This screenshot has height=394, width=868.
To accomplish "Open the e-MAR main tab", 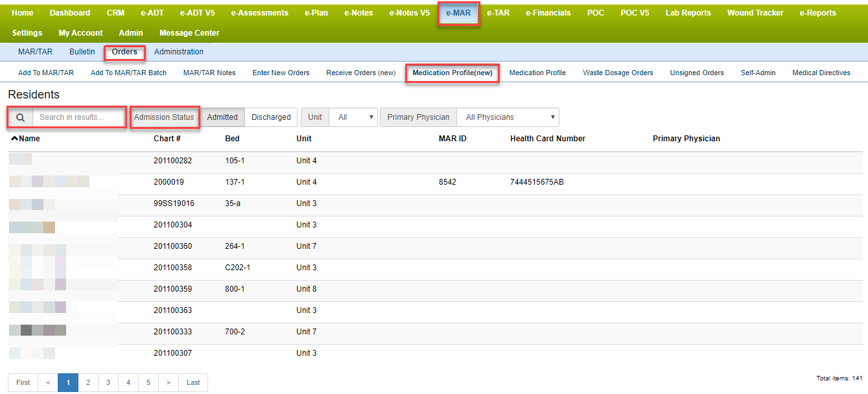I will (458, 13).
